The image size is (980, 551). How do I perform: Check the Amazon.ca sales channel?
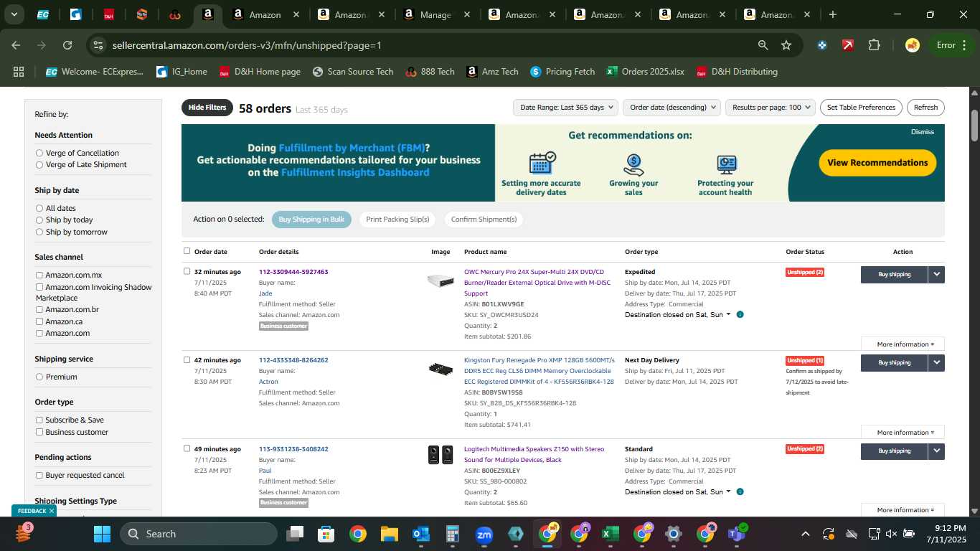[39, 321]
